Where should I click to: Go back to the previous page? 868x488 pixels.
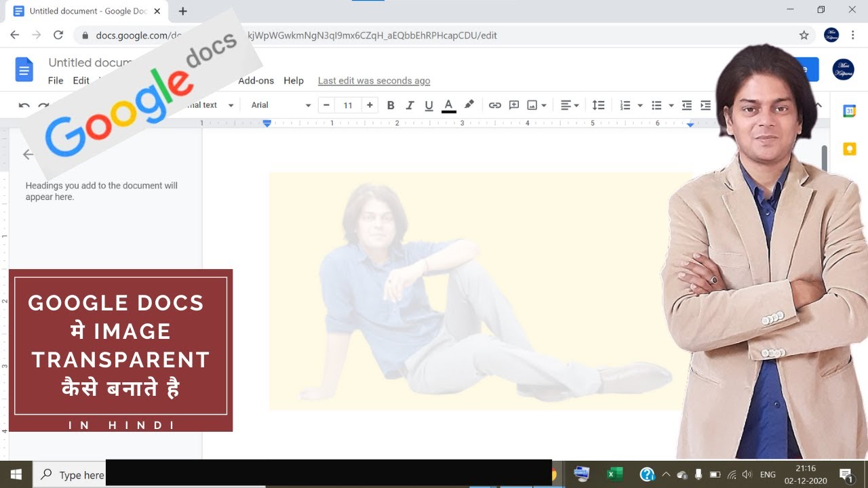coord(15,35)
